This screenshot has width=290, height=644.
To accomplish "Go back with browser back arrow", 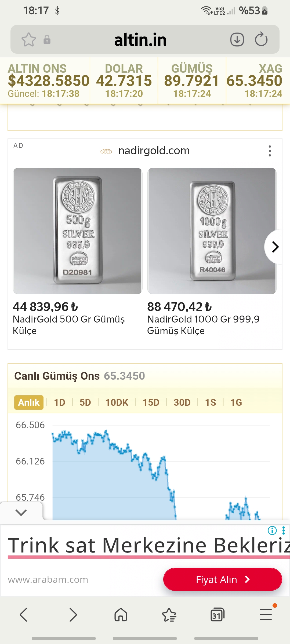I will click(24, 614).
